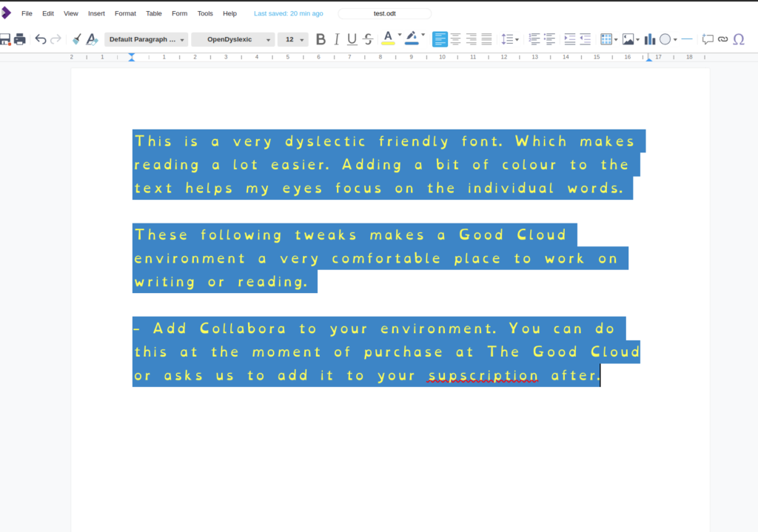Insert a hyperlink

[722, 39]
